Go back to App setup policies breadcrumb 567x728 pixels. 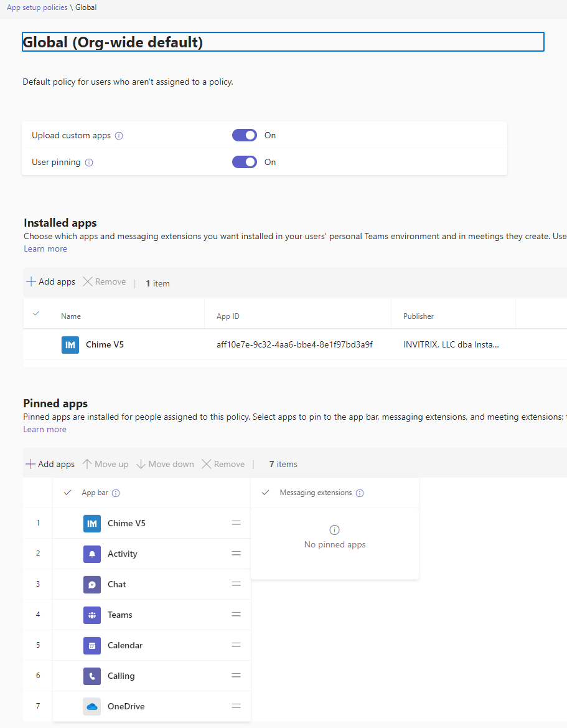coord(37,7)
